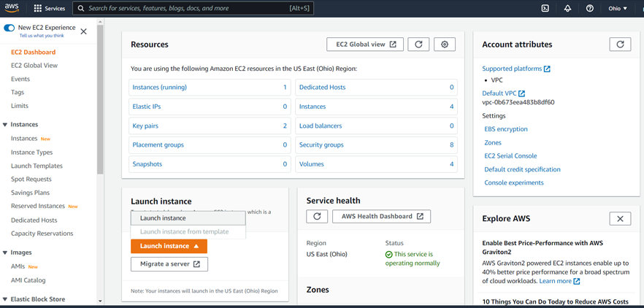
Task: Click the Learn more link
Action: coord(555,281)
